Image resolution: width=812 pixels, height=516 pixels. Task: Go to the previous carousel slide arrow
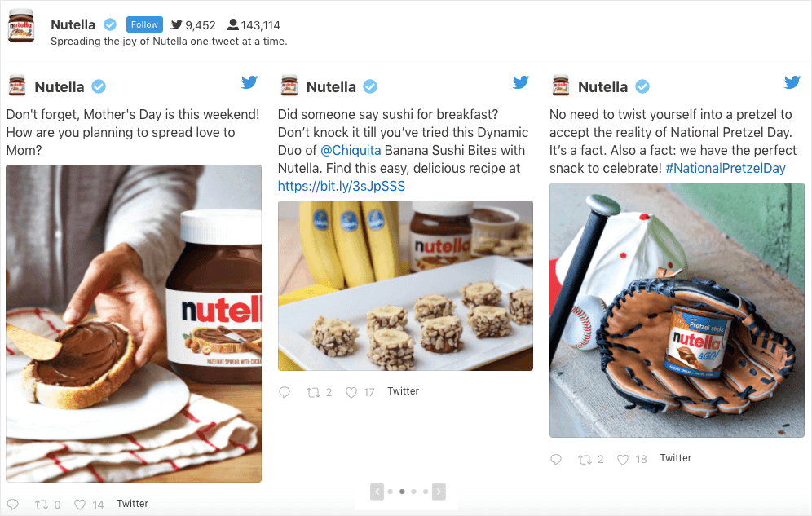tap(377, 492)
